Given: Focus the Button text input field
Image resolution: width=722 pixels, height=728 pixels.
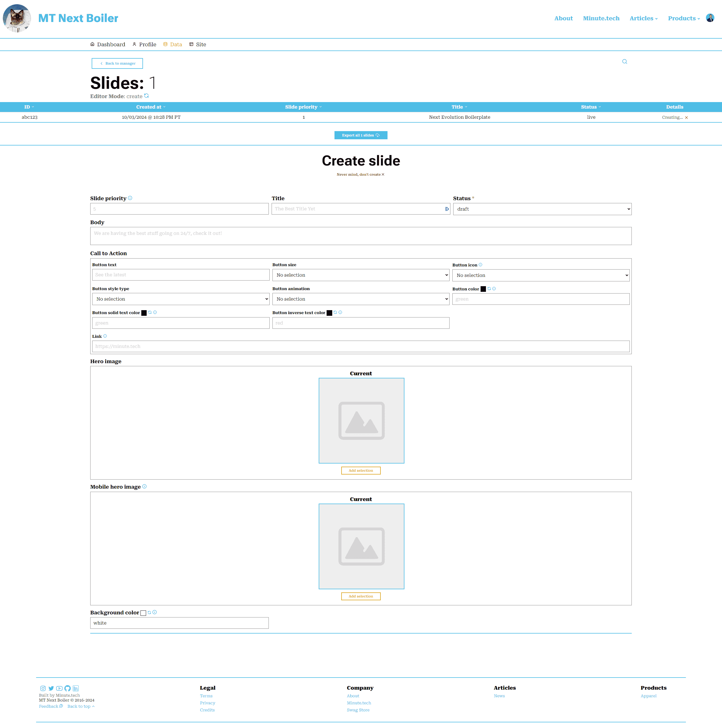Looking at the screenshot, I should coord(181,275).
